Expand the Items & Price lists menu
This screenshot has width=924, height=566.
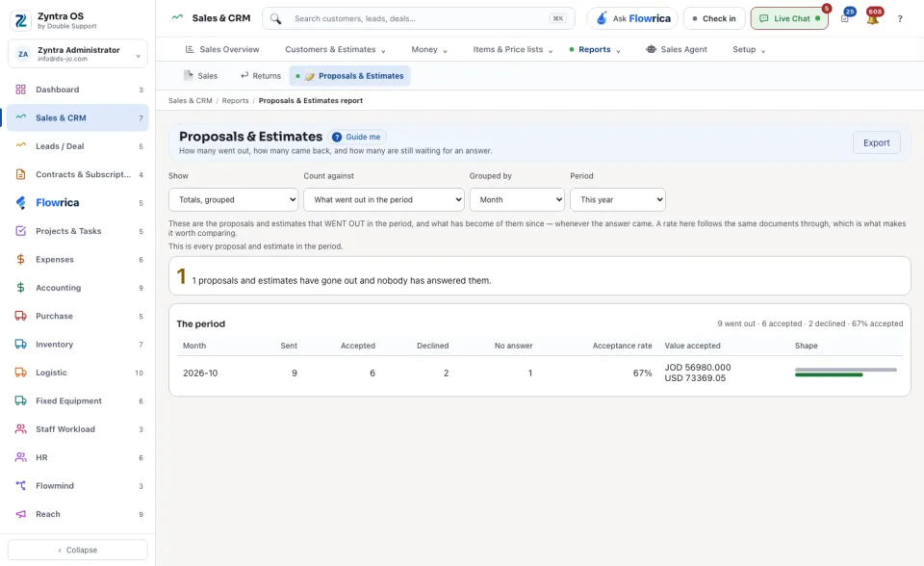point(513,49)
